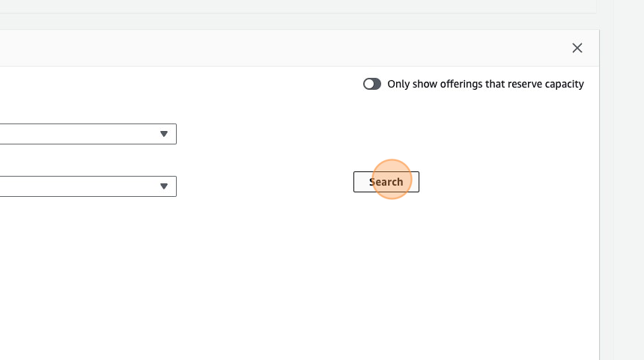Select the lower select box's text area

(x=75, y=186)
